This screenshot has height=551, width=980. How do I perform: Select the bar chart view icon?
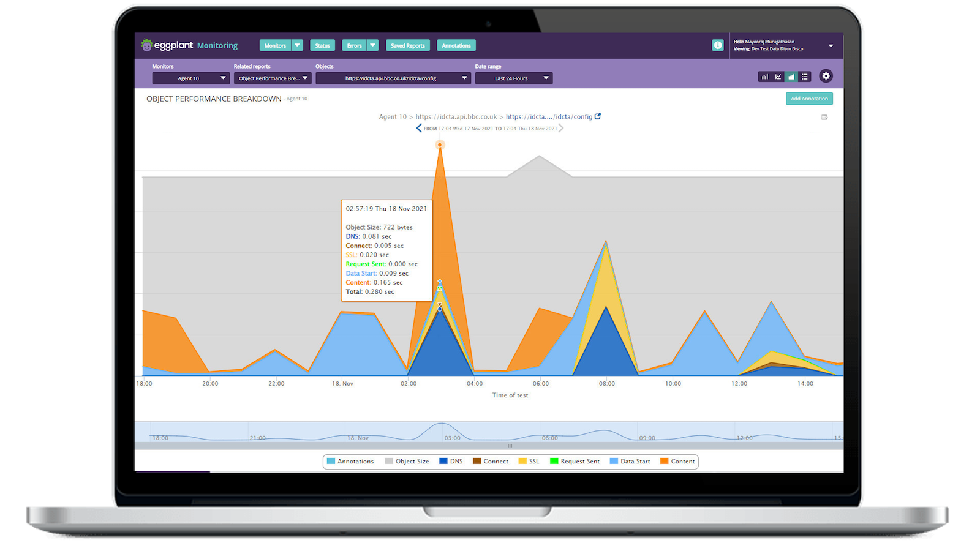click(765, 77)
